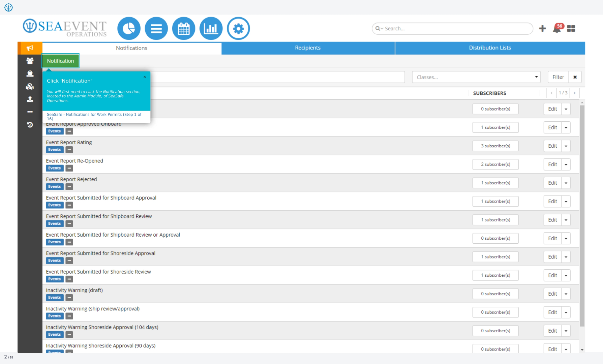Click 'Inactivity Warning Shoreside Approval (90 days)' text
The height and width of the screenshot is (364, 603).
point(101,346)
